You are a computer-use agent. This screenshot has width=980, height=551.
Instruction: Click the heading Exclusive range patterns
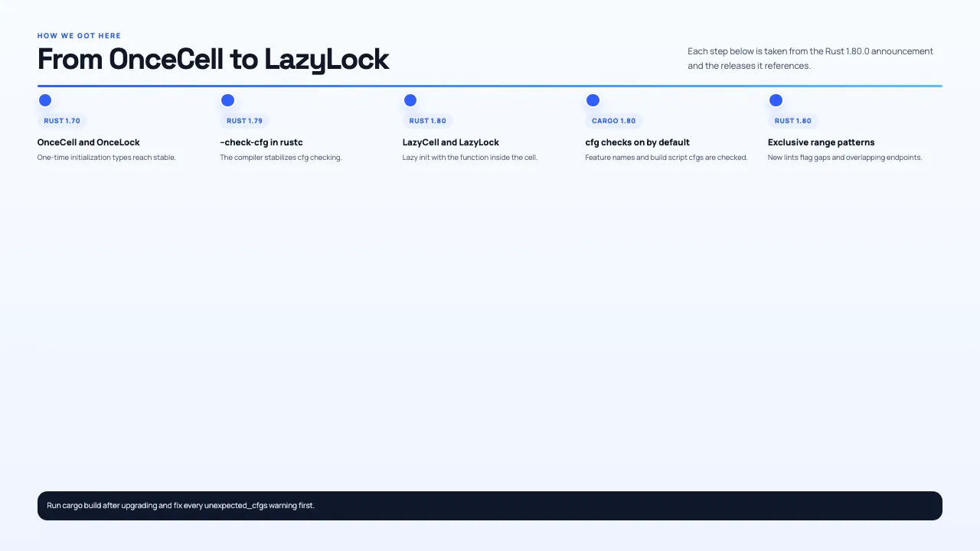(822, 142)
